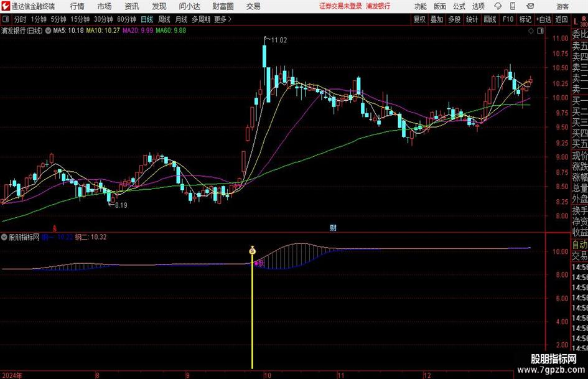
Task: Expand the 更多 periods chevron
Action: 230,19
